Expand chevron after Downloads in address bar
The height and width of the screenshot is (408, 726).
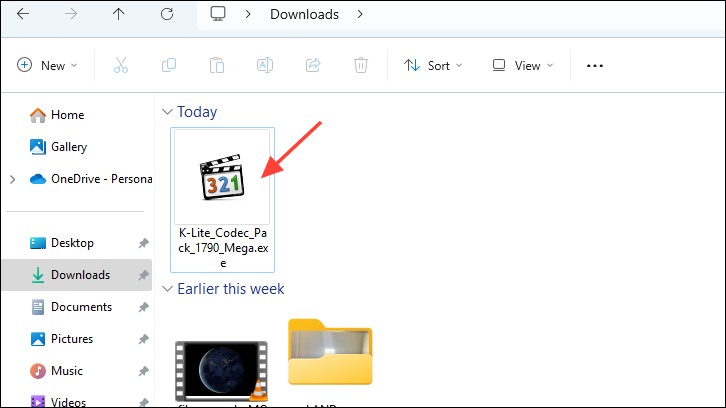[360, 14]
